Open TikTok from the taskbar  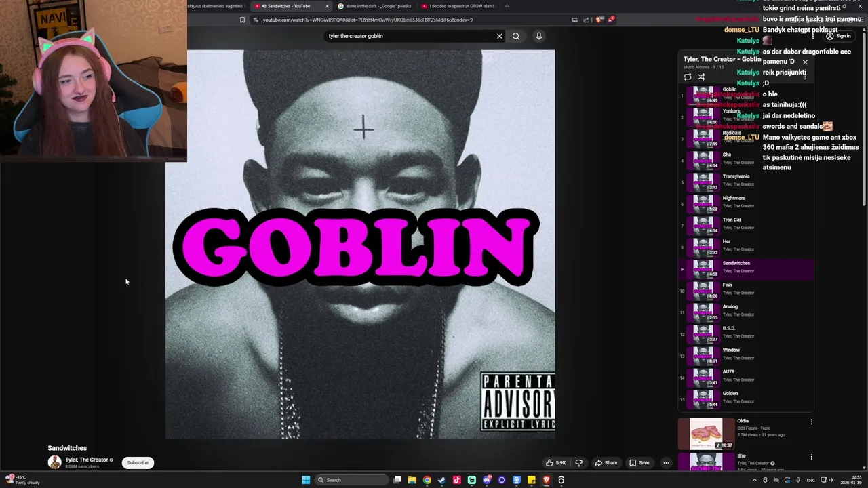[x=456, y=480]
